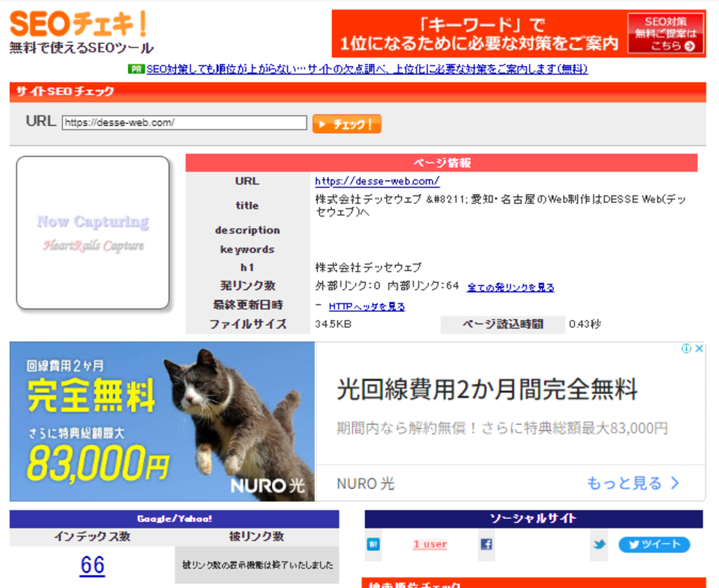Click the Facebook icon
Viewport: 719px width, 588px height.
(487, 544)
